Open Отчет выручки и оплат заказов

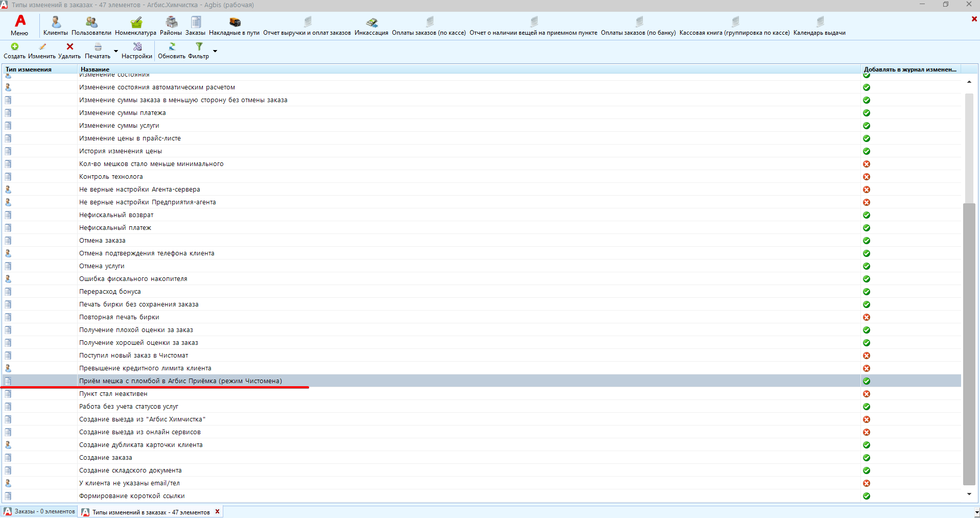(x=307, y=26)
